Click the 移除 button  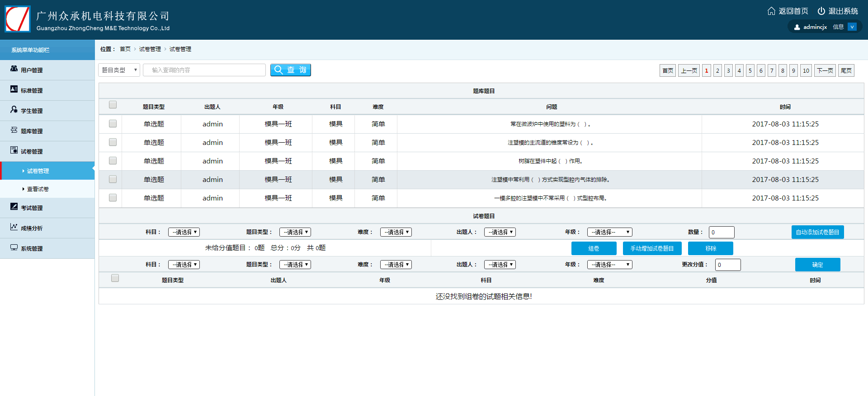coord(711,248)
